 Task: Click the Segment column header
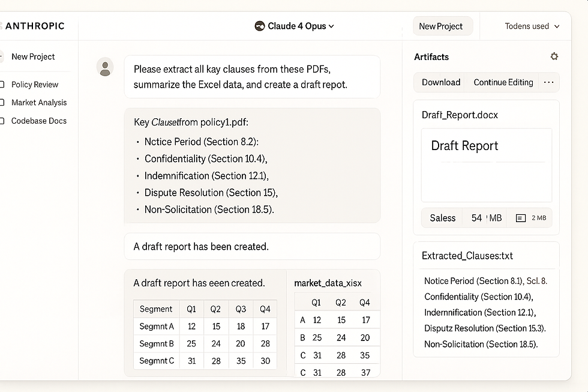pyautogui.click(x=156, y=309)
